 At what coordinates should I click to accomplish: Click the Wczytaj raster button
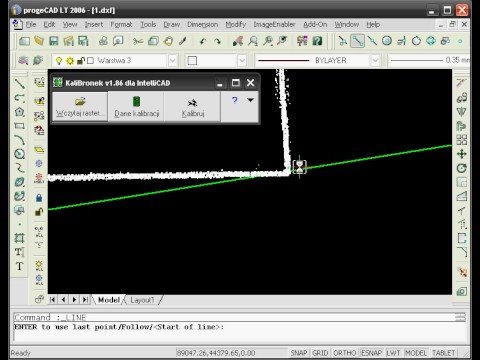[x=80, y=107]
